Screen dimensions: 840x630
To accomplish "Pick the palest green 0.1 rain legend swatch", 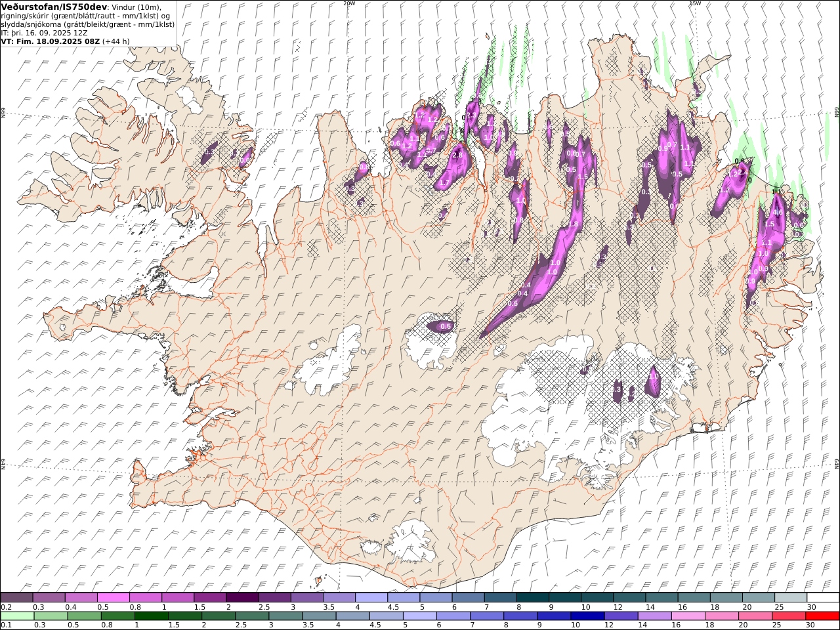I will click(17, 616).
